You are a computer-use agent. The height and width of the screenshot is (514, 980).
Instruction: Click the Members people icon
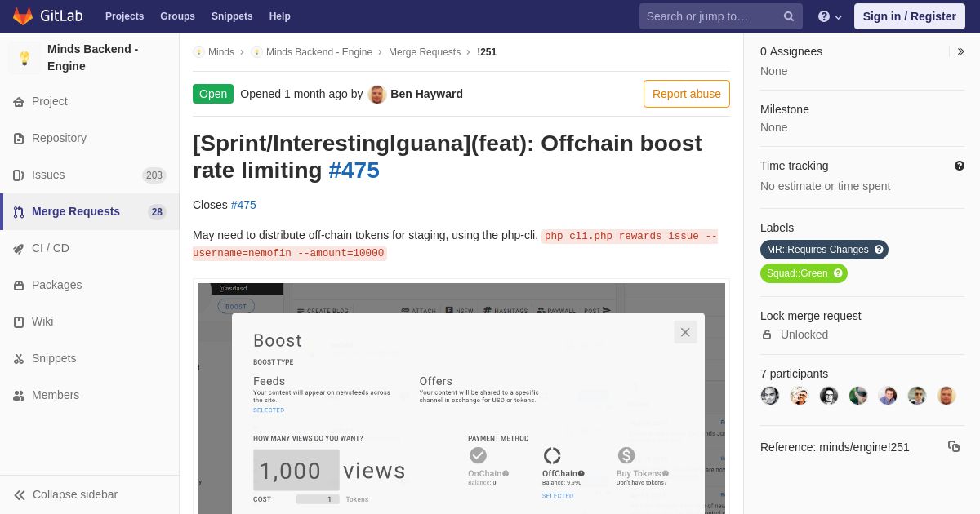pos(19,396)
